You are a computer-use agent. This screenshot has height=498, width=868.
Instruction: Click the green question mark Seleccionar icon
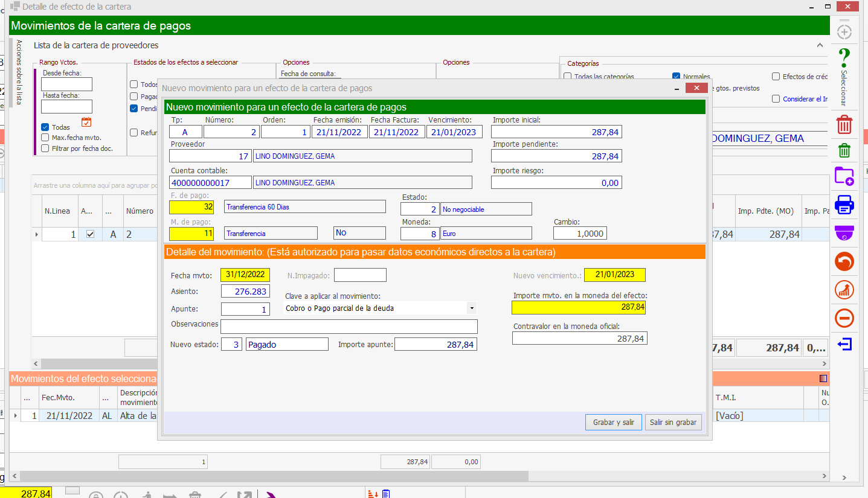(844, 58)
